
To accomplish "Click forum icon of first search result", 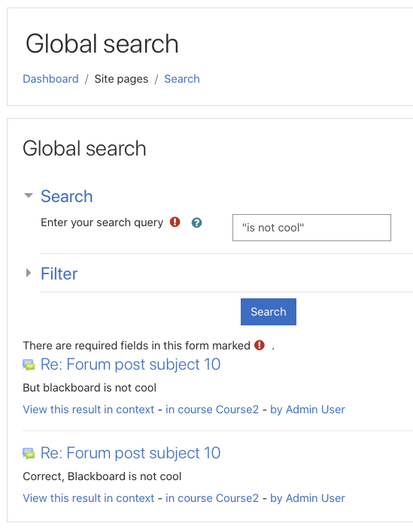I will 29,365.
